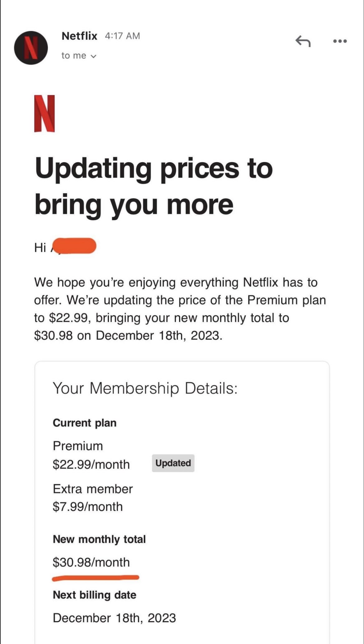Expand the 'to me' recipient details
The width and height of the screenshot is (364, 644).
[x=79, y=56]
